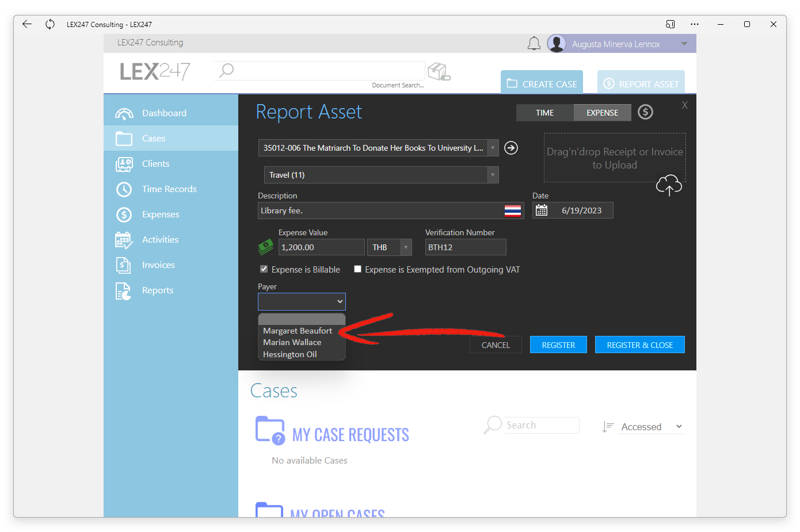
Task: Close the Report Asset panel with the X
Action: [685, 105]
